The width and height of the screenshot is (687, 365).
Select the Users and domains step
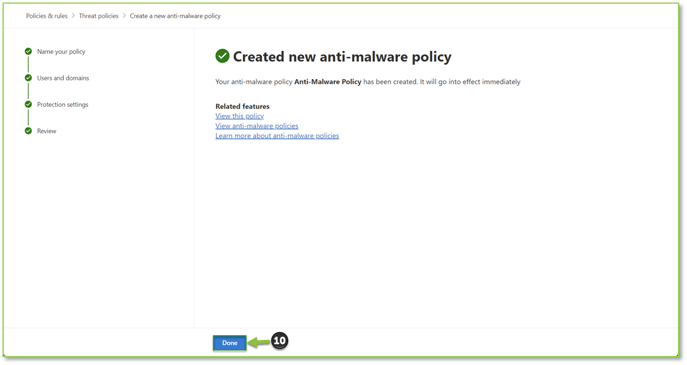click(63, 78)
